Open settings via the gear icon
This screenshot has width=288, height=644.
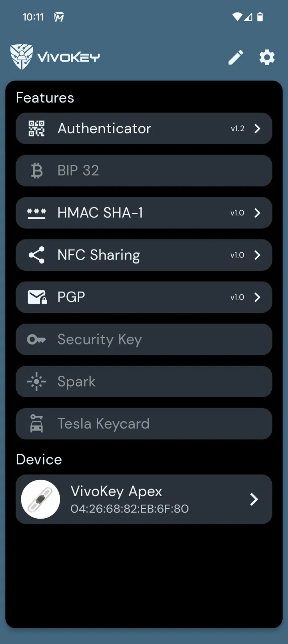click(267, 57)
